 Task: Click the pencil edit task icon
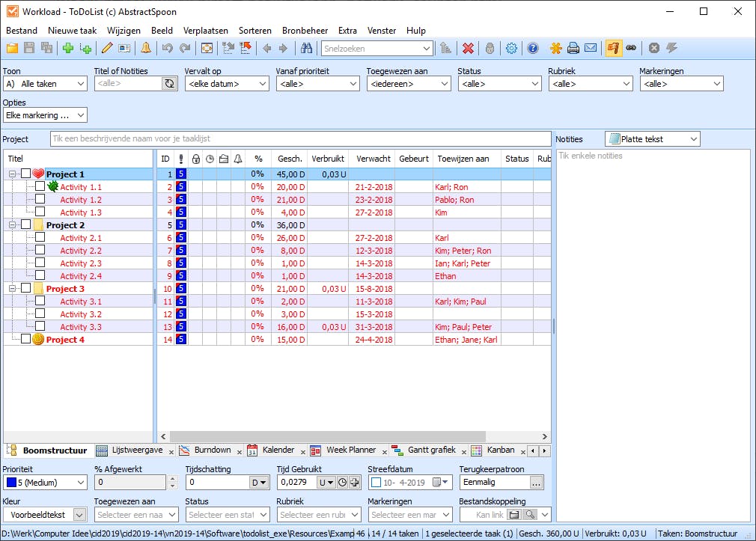click(107, 48)
